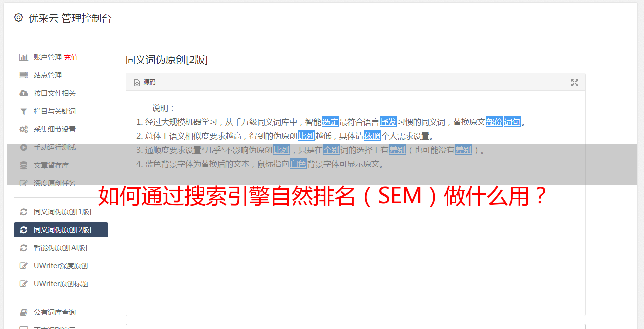The height and width of the screenshot is (329, 644).
Task: Open 采集细节设置 gears icon
Action: 23,129
